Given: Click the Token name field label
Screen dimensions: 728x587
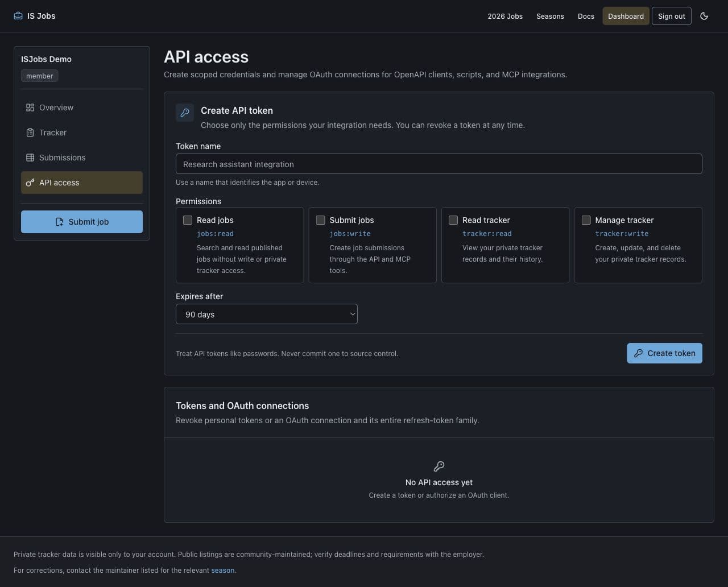Looking at the screenshot, I should (x=198, y=146).
